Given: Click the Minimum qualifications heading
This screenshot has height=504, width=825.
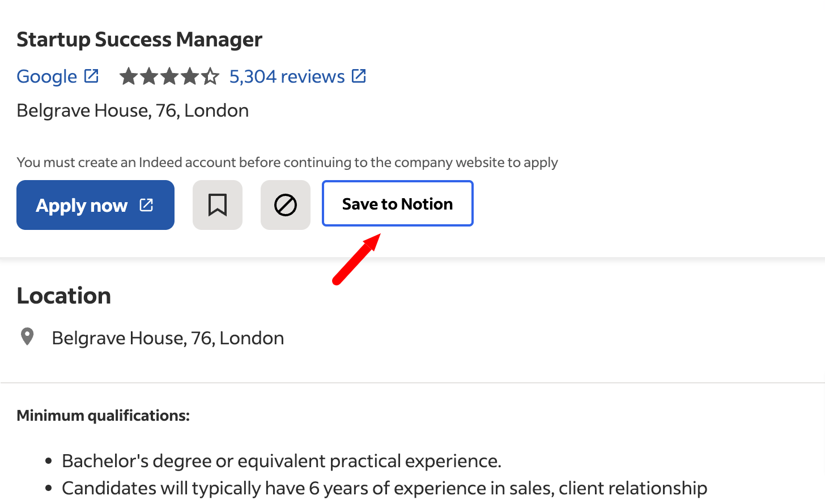Looking at the screenshot, I should tap(103, 416).
